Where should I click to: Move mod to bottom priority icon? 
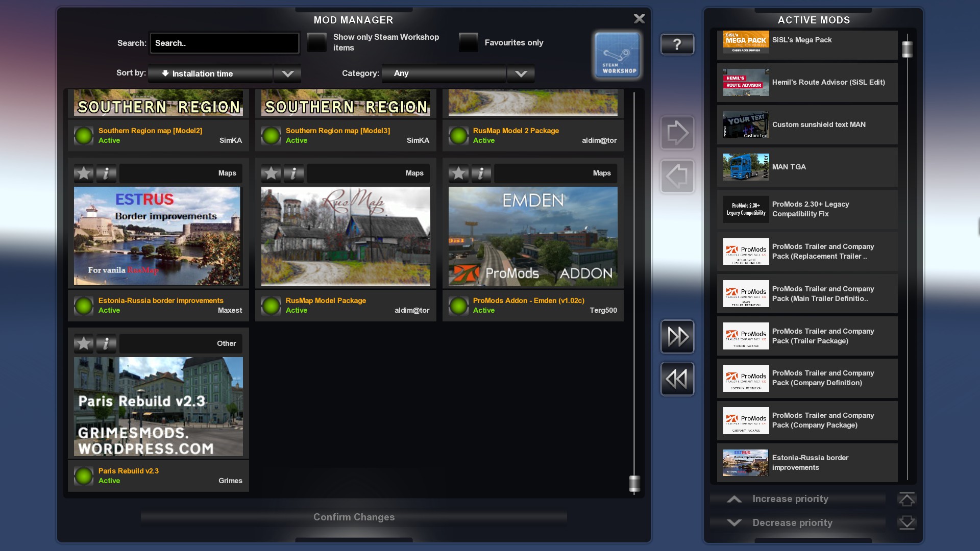click(907, 522)
